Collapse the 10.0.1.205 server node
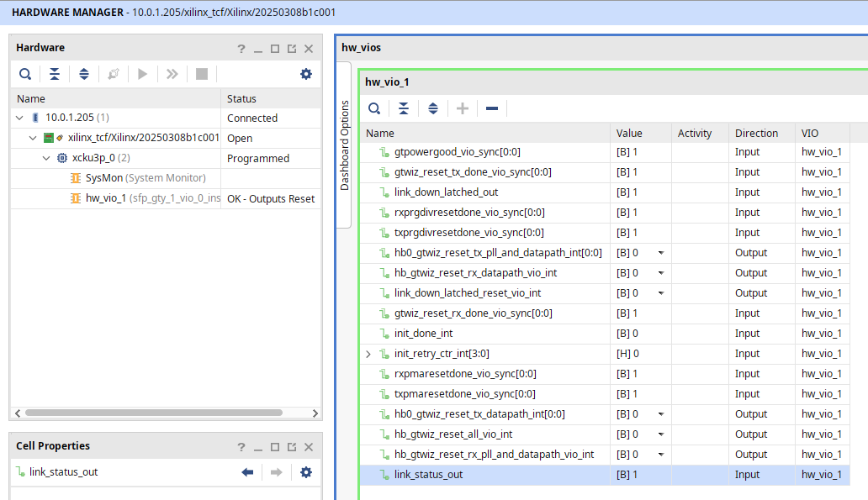 click(x=19, y=118)
